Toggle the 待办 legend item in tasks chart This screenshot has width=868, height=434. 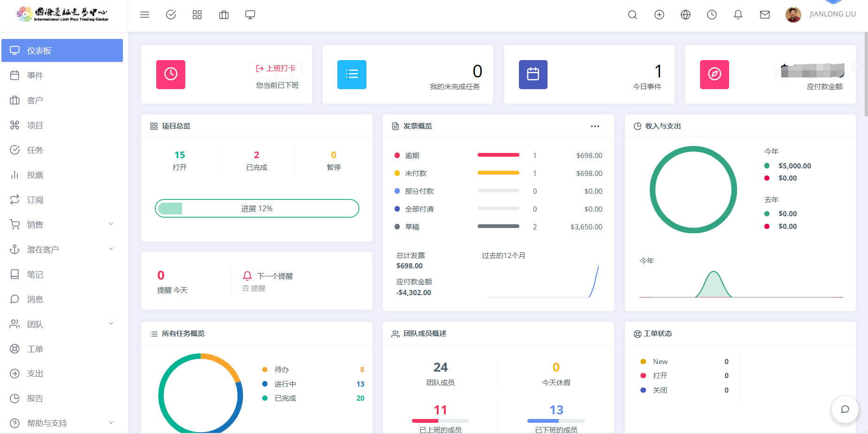click(x=281, y=370)
